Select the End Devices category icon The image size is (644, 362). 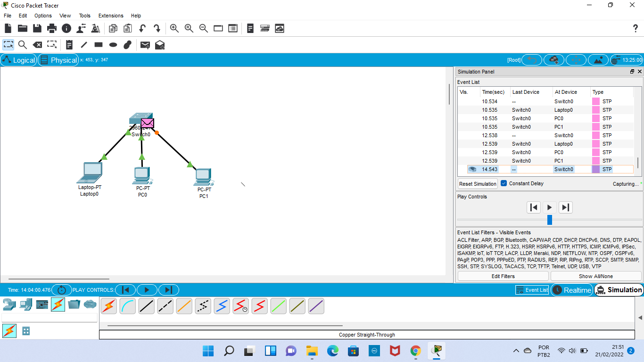(26, 304)
